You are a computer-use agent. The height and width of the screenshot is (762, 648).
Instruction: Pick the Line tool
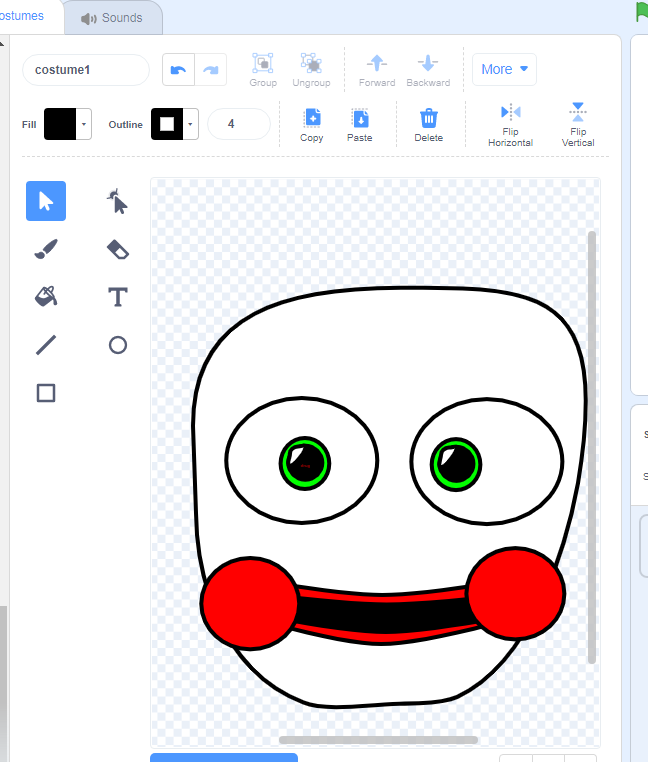[x=46, y=345]
